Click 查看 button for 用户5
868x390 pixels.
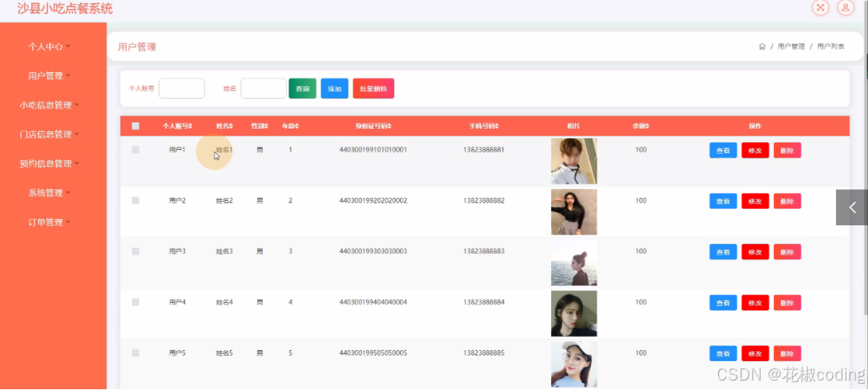click(723, 353)
